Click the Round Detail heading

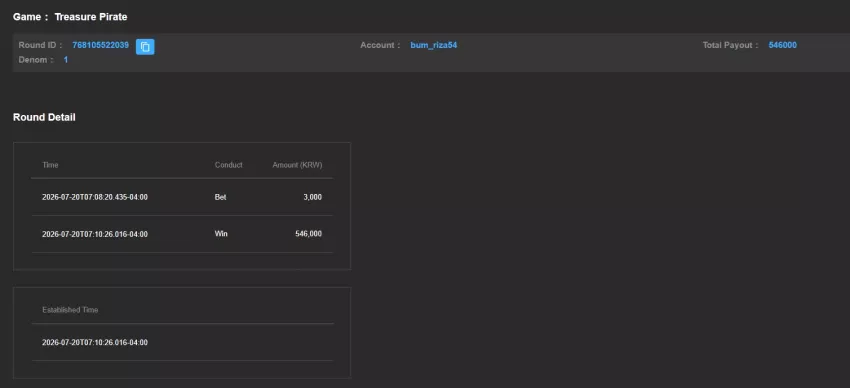click(x=44, y=117)
